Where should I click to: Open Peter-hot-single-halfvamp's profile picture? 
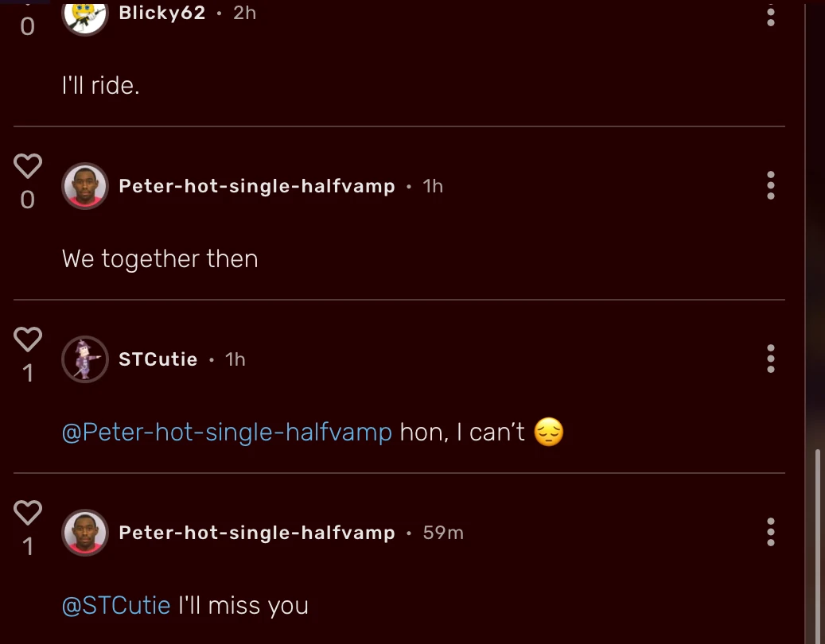tap(84, 186)
